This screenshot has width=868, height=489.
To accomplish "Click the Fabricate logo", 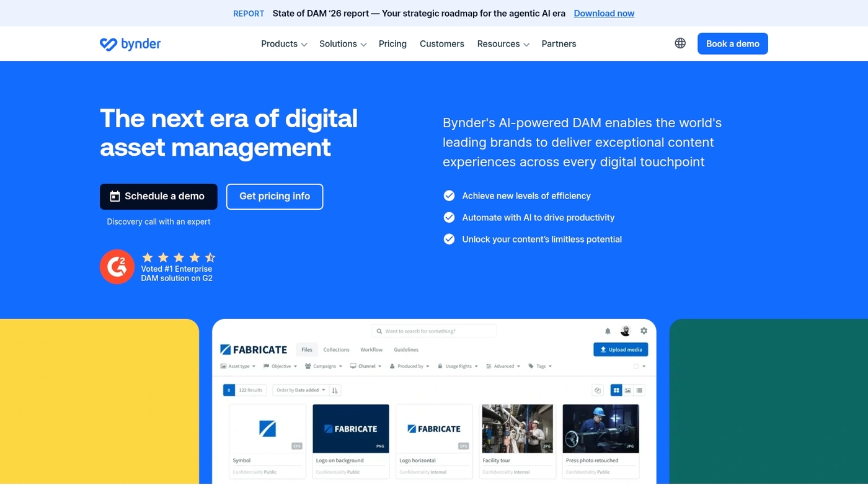I will 254,349.
